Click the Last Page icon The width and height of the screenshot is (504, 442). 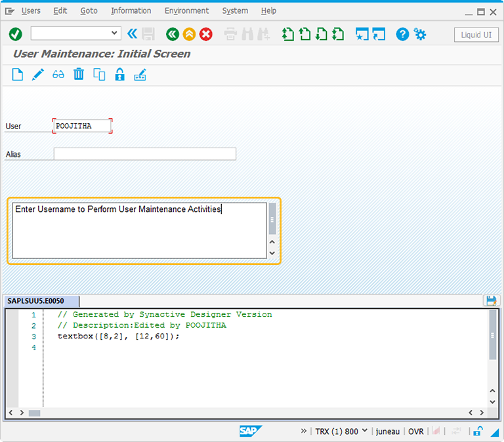pos(338,34)
